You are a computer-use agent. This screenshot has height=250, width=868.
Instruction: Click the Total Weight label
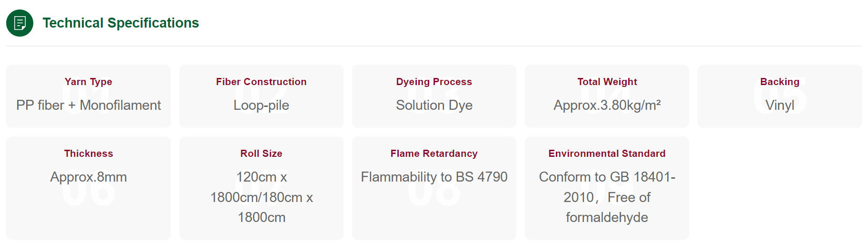point(607,82)
